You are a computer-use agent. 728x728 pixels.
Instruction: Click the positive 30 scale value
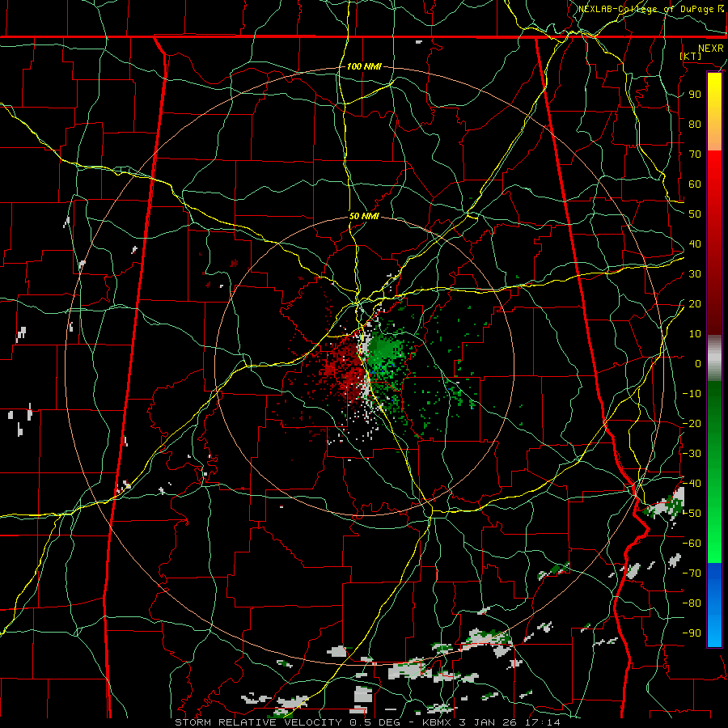tap(695, 274)
